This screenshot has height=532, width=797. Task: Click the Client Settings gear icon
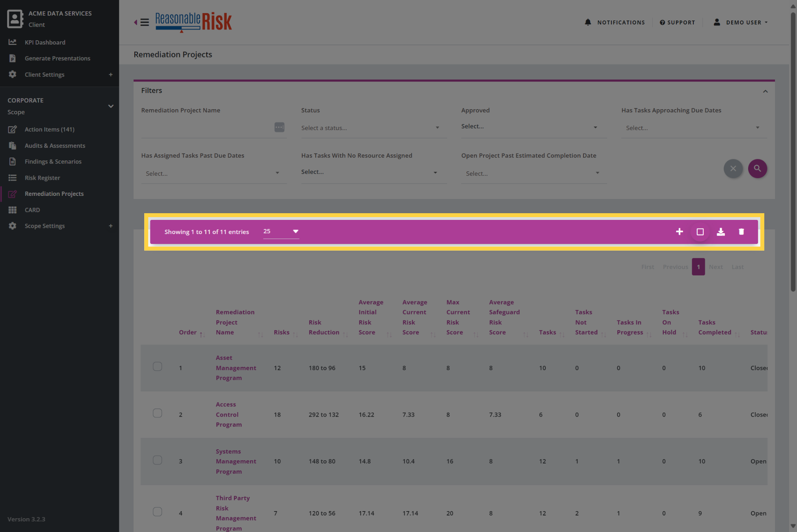(x=13, y=74)
